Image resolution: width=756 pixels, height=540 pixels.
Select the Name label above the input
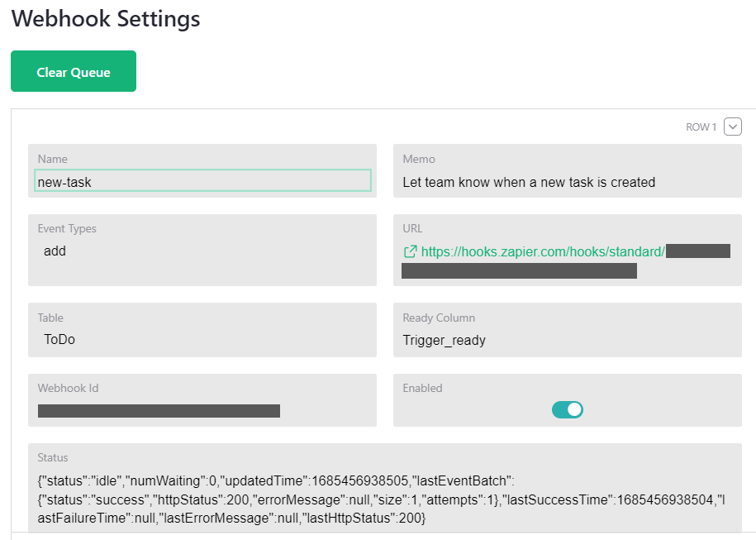point(53,159)
